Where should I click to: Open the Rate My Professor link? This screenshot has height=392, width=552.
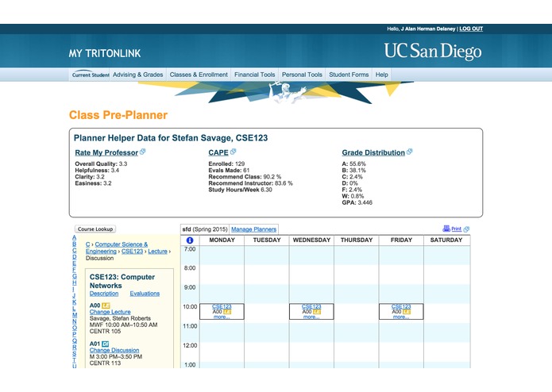pyautogui.click(x=106, y=152)
